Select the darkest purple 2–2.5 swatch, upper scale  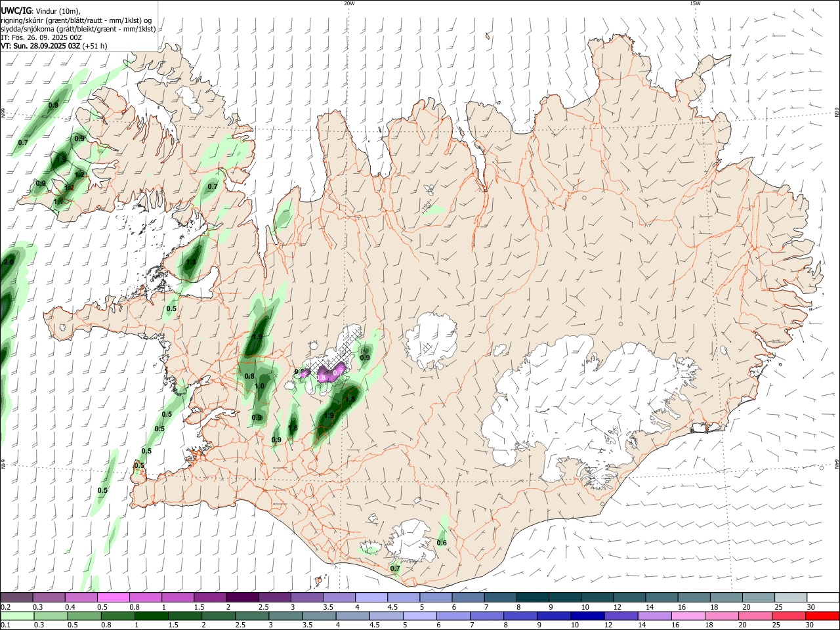coord(241,597)
